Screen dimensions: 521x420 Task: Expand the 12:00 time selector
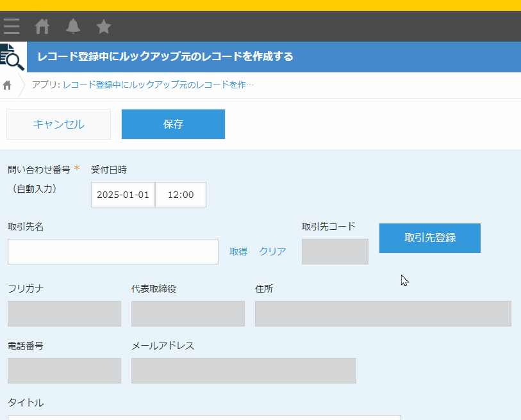point(181,195)
